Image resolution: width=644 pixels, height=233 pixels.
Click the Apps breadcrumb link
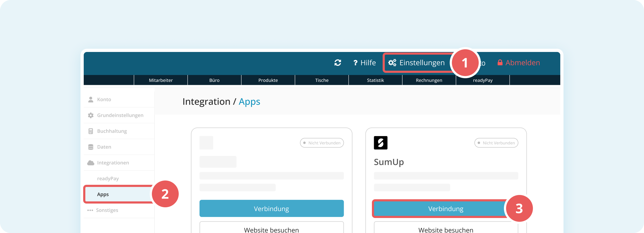(249, 102)
